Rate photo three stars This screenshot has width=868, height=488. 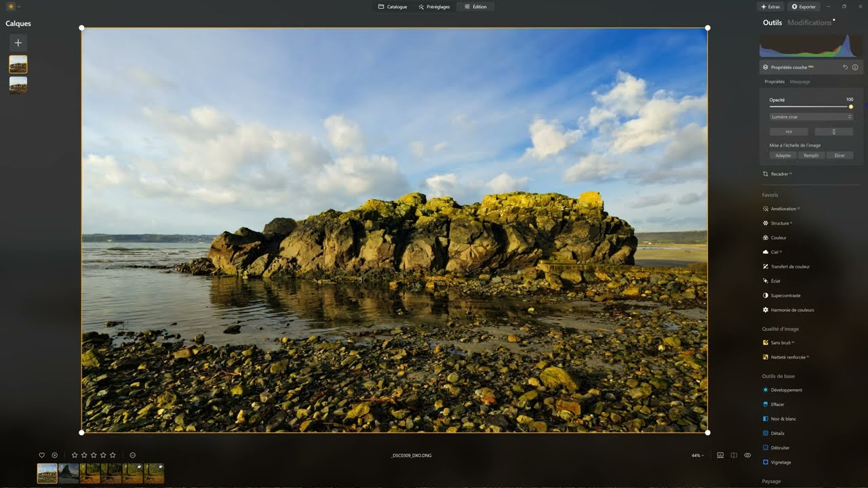point(94,455)
